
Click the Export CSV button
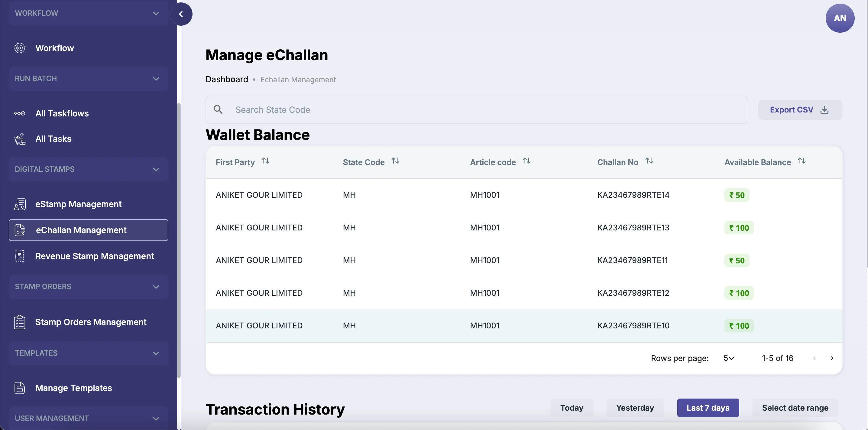point(800,109)
